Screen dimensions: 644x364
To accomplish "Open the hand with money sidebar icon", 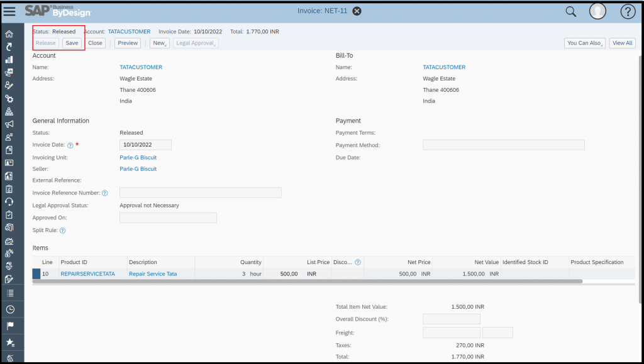I will (x=9, y=266).
